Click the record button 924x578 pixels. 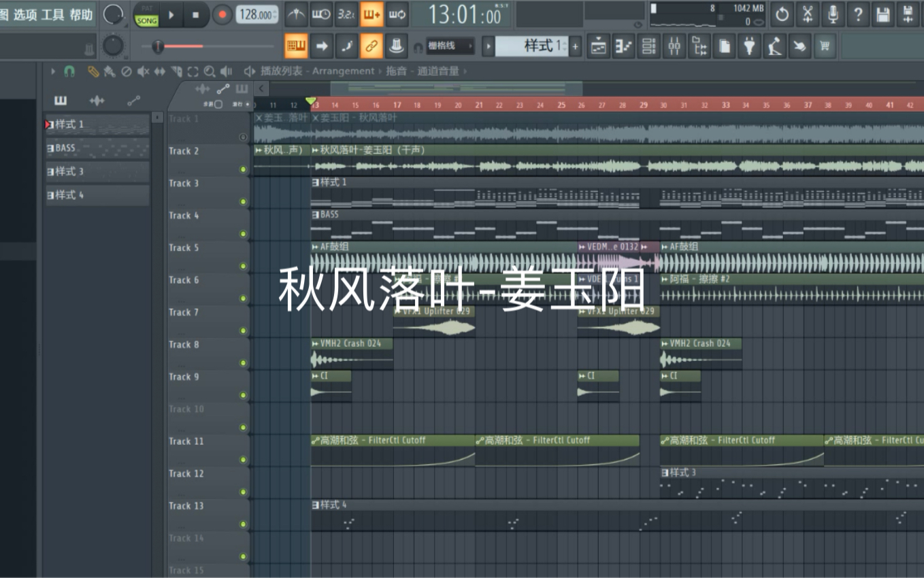tap(222, 14)
